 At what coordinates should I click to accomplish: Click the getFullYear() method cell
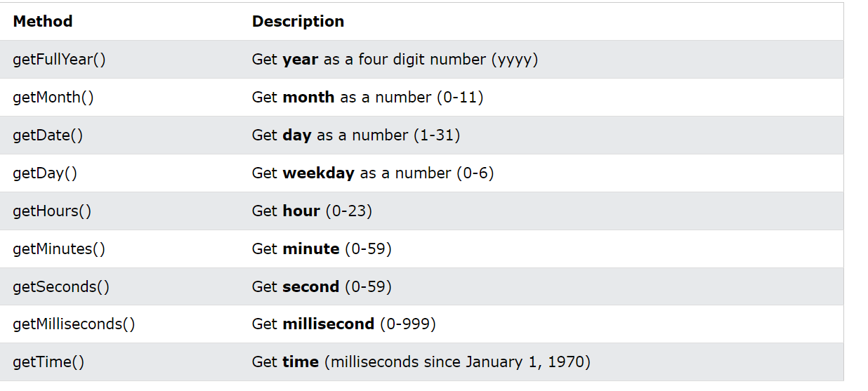tap(60, 60)
